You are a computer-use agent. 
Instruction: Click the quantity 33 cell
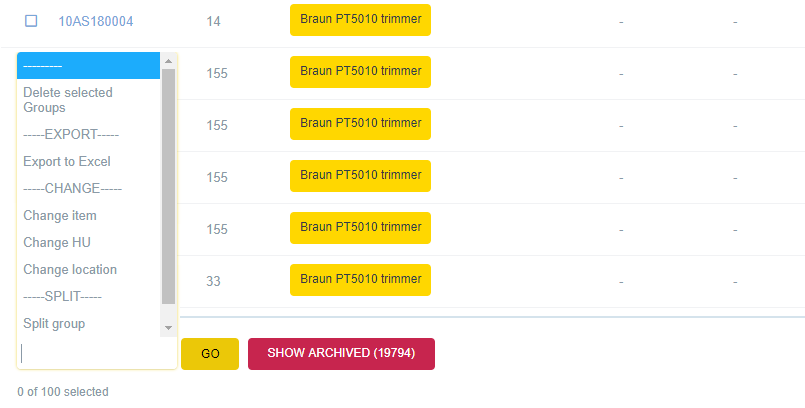214,281
